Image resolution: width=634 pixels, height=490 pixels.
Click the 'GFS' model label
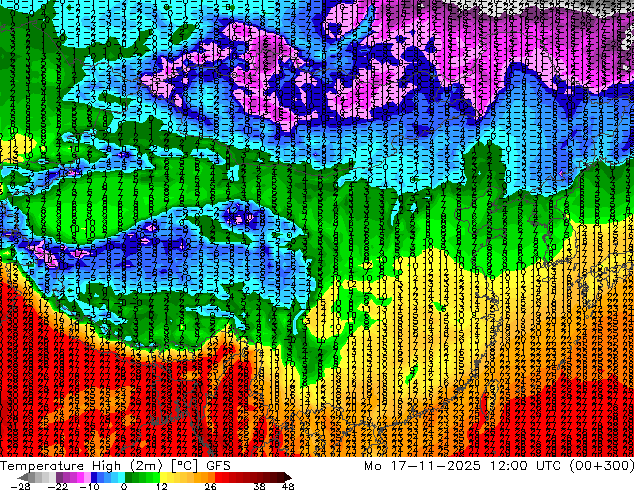(218, 466)
